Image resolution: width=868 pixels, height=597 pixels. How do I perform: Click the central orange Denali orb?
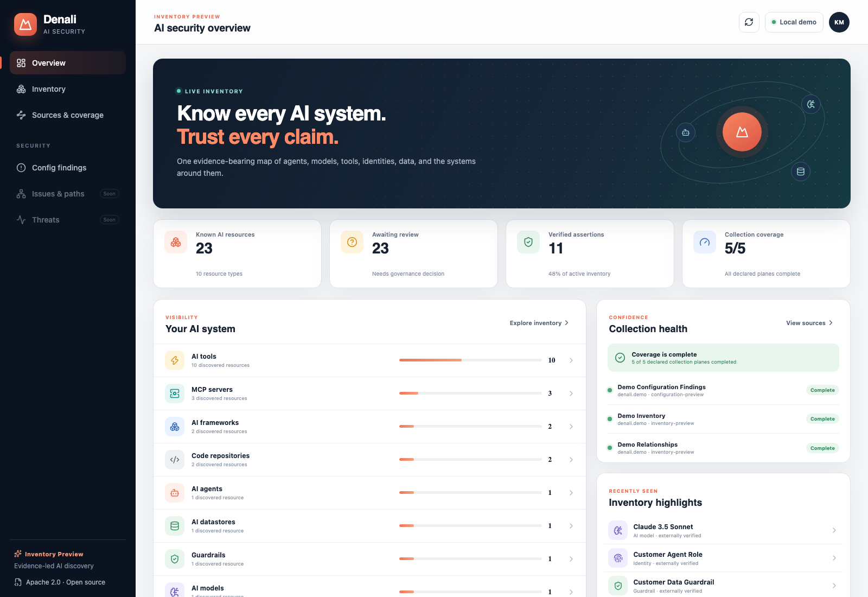(x=742, y=132)
